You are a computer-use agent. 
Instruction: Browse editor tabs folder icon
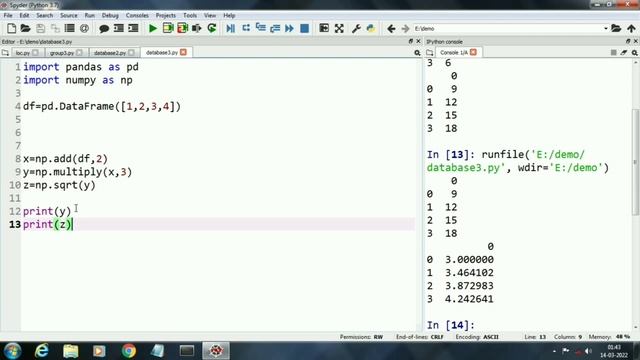pos(5,53)
